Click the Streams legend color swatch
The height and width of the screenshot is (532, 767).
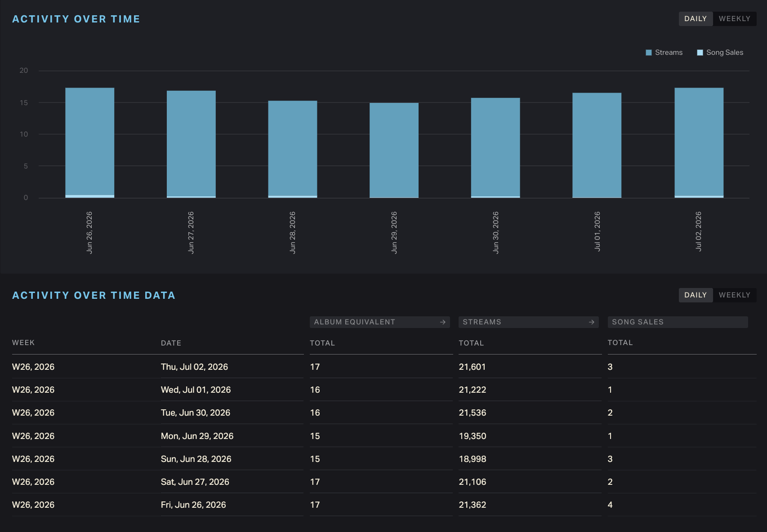(649, 53)
